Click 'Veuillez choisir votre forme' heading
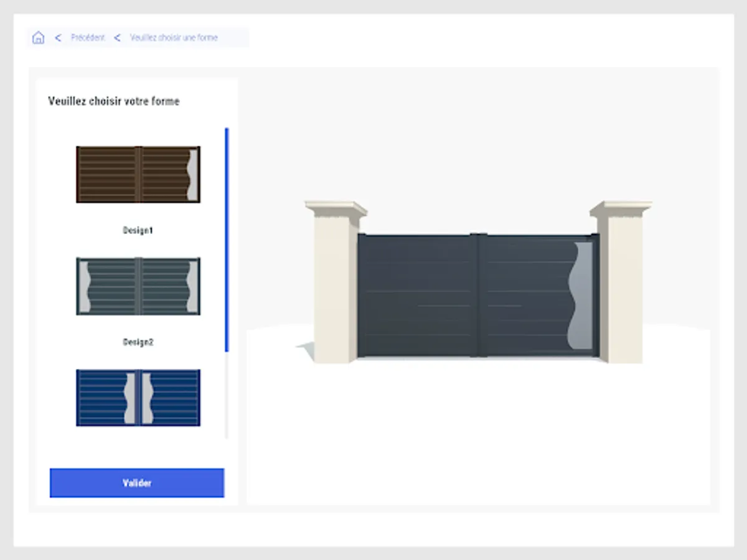747x560 pixels. pyautogui.click(x=114, y=101)
